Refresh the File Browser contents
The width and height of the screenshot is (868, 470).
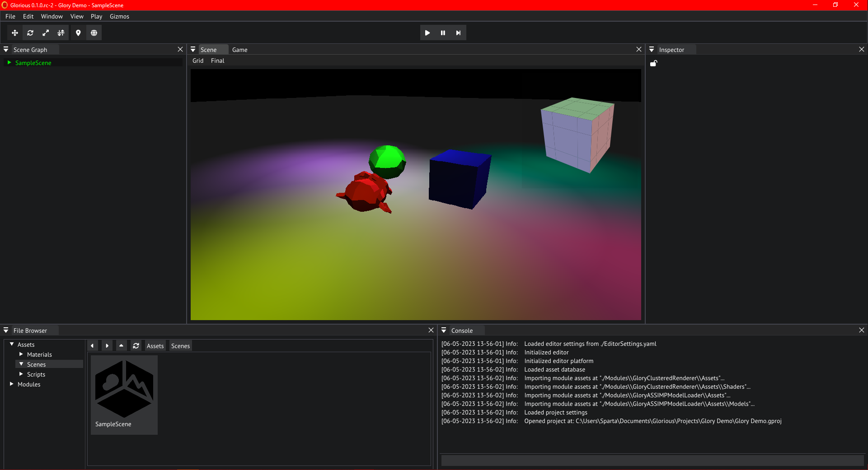[x=136, y=346]
